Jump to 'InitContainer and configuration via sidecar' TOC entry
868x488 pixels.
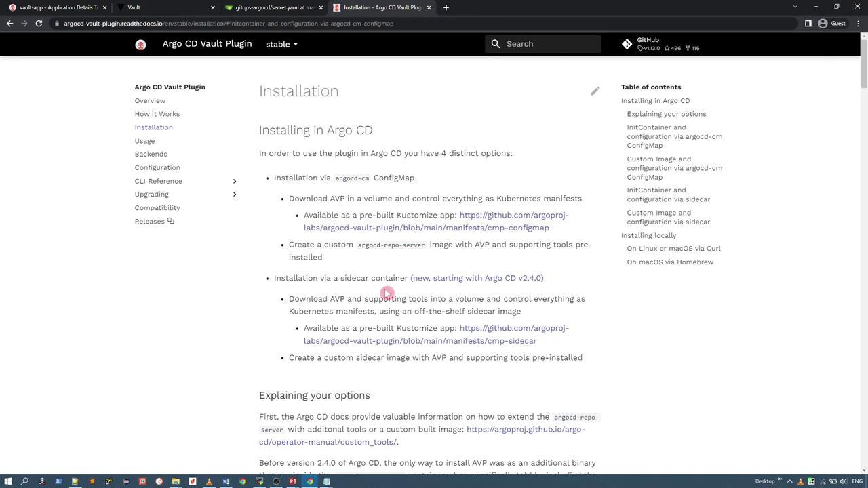[x=669, y=195]
